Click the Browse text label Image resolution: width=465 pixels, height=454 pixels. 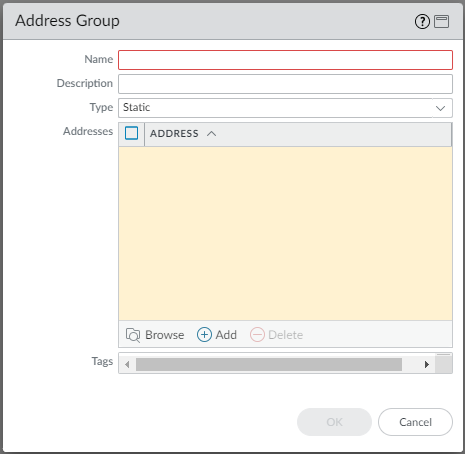[x=165, y=335]
